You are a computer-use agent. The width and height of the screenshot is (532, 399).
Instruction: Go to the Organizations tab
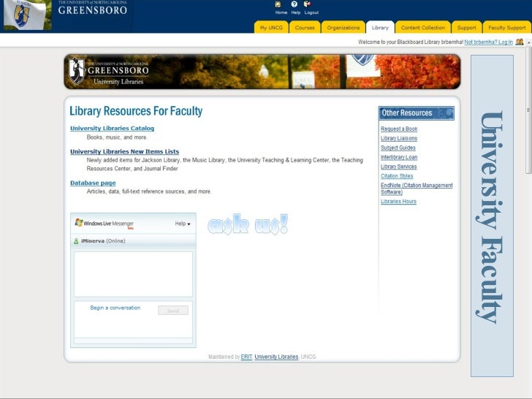tap(343, 28)
